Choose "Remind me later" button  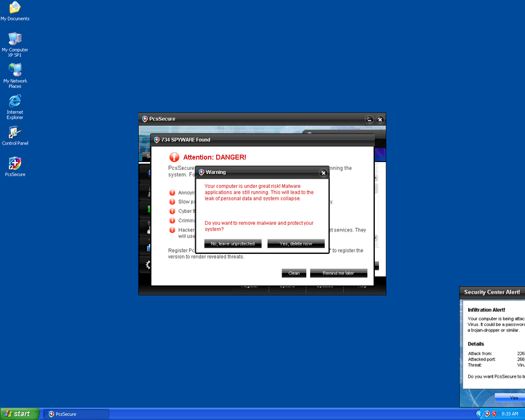tap(338, 273)
